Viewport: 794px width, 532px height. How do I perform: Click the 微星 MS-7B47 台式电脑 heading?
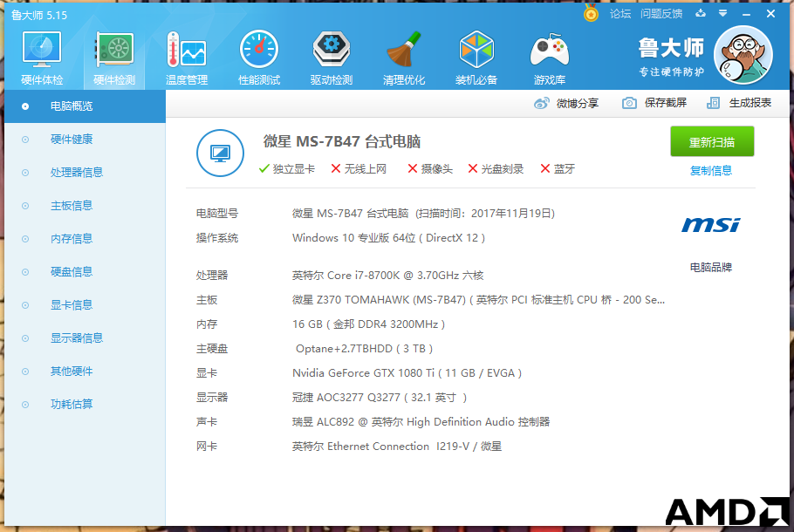point(342,141)
